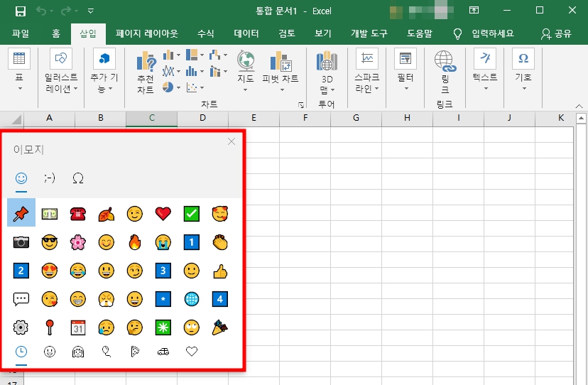The height and width of the screenshot is (385, 588).
Task: Insert the blue globe emoji
Action: [192, 299]
